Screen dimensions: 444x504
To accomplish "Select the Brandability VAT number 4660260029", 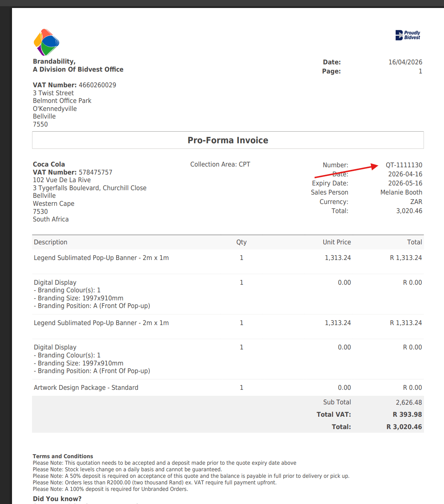I will (97, 85).
